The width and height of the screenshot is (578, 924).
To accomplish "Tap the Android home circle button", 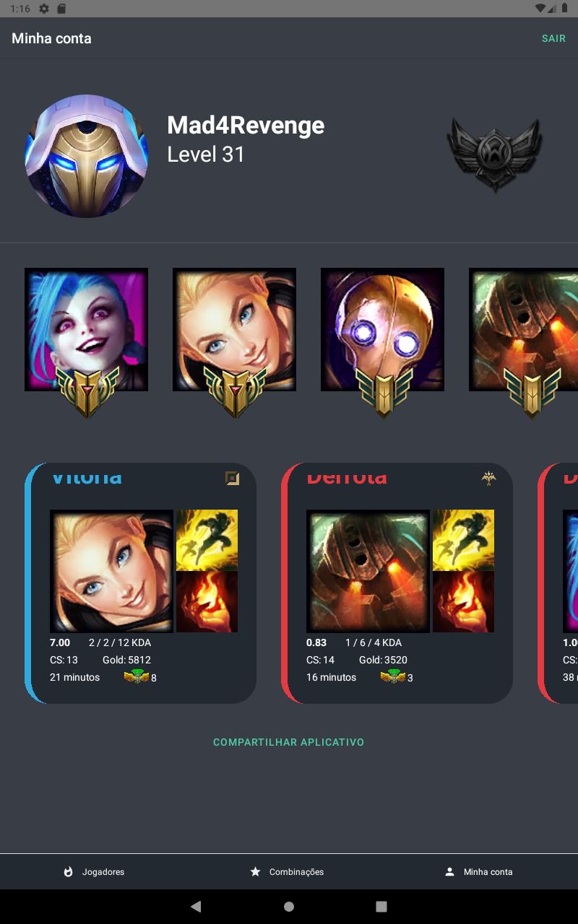I will [x=289, y=906].
